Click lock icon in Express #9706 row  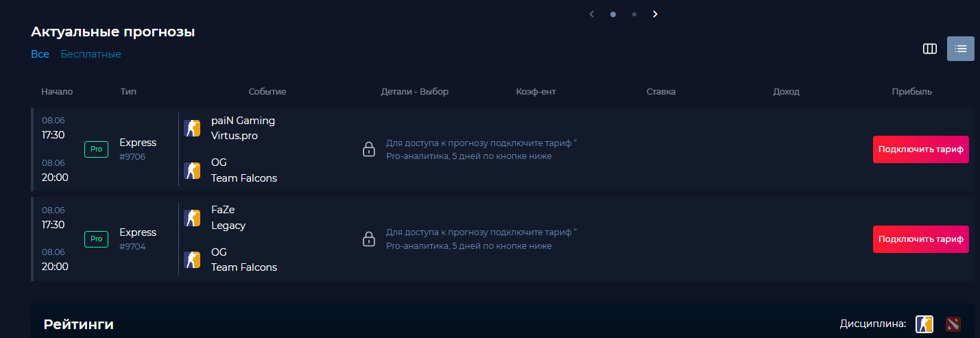[369, 149]
